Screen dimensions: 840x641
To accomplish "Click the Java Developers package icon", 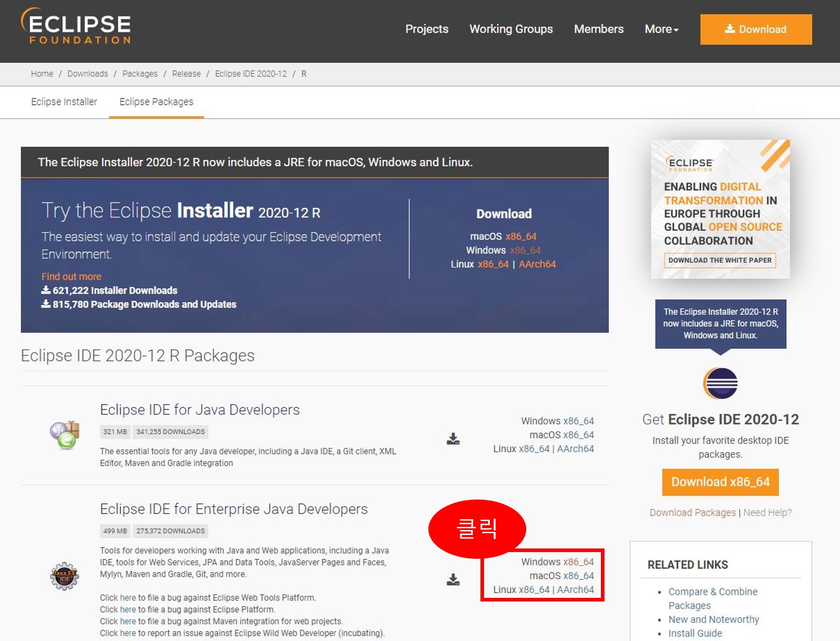I will [65, 435].
